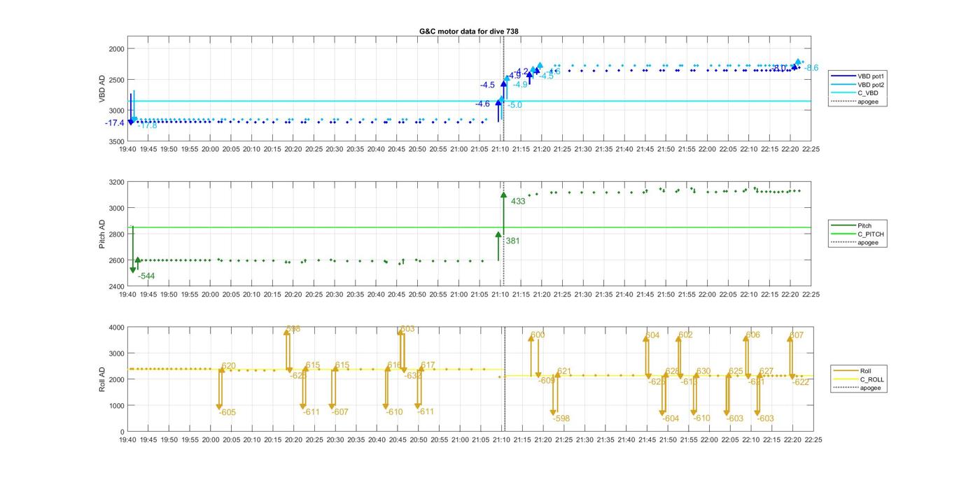
Task: Click the '-17.8' label in the VBD plot
Action: (147, 126)
